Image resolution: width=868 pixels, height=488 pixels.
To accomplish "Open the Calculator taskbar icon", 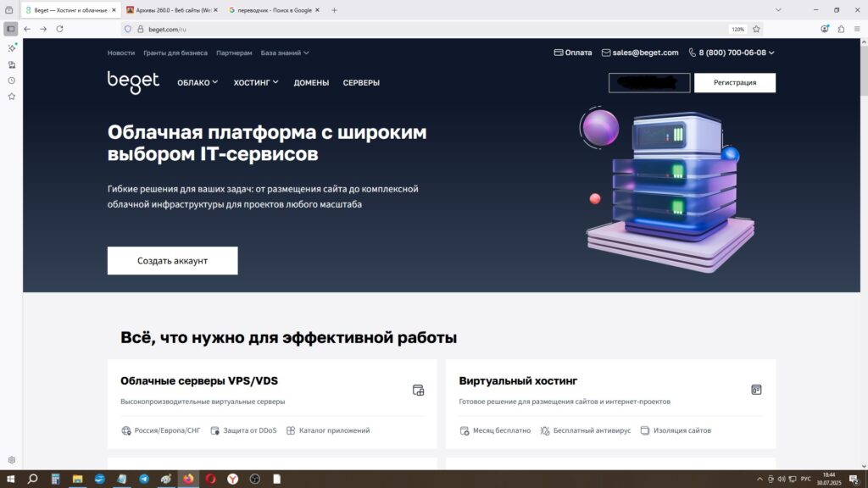I will pyautogui.click(x=55, y=479).
